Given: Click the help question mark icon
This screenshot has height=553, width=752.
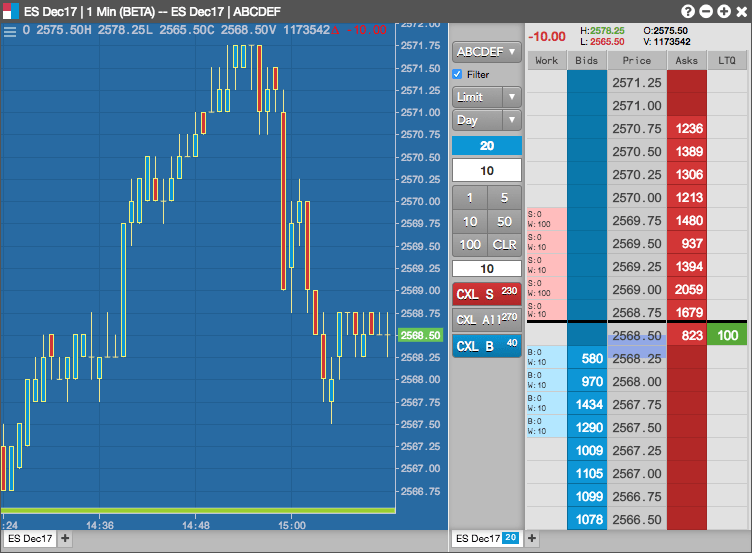Looking at the screenshot, I should click(x=688, y=12).
